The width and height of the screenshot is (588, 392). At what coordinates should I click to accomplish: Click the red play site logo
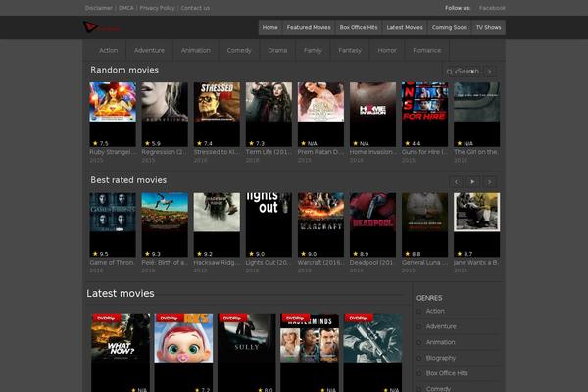(x=101, y=27)
